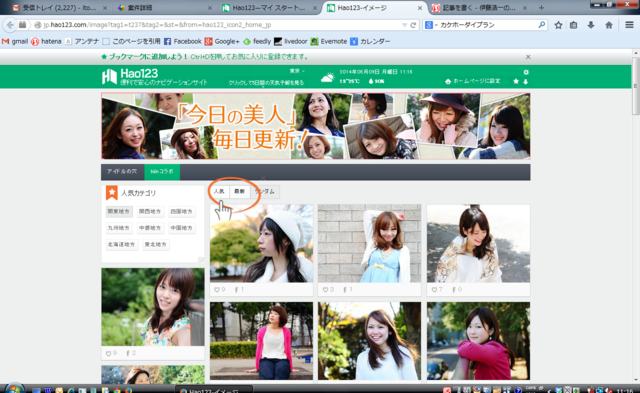Open the livedoor bookmark
The image size is (640, 393).
click(291, 41)
